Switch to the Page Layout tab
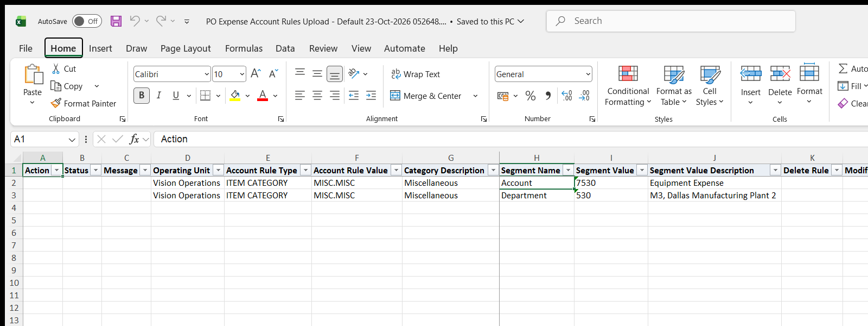 click(x=186, y=48)
